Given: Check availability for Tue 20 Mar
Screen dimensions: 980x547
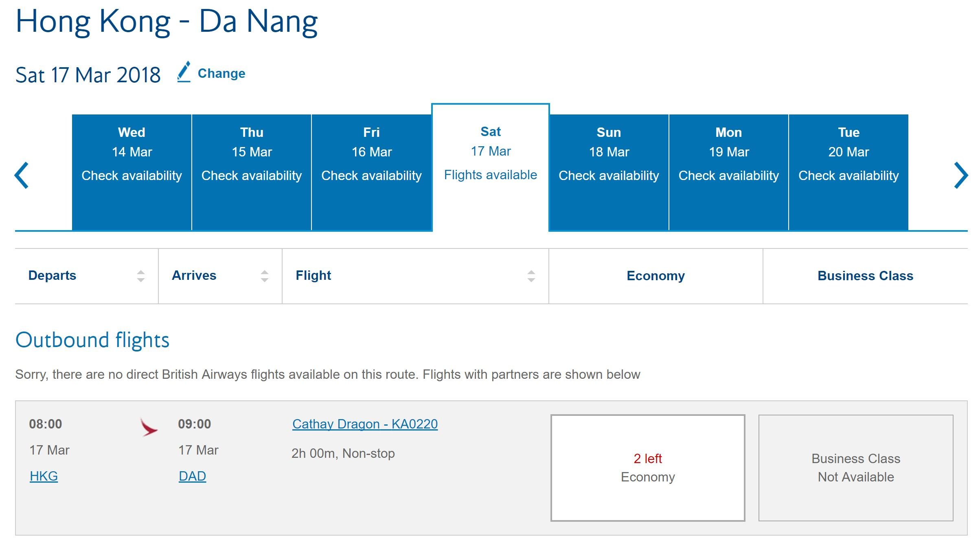Looking at the screenshot, I should [848, 172].
